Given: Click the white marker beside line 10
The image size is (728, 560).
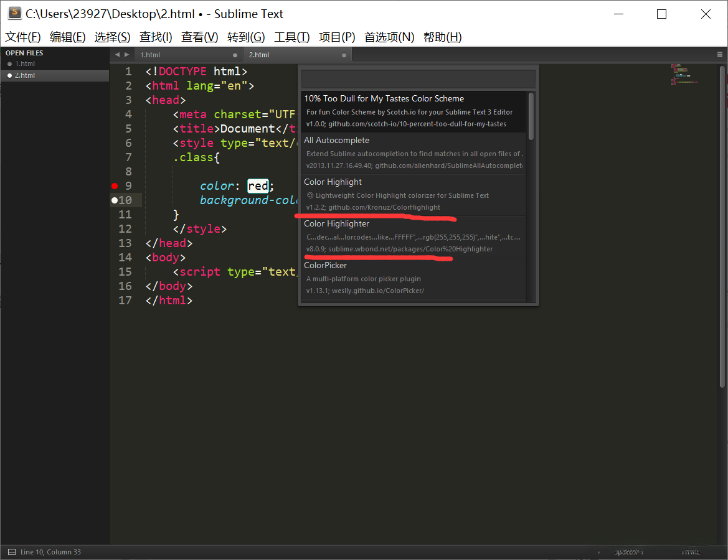Looking at the screenshot, I should (x=115, y=200).
